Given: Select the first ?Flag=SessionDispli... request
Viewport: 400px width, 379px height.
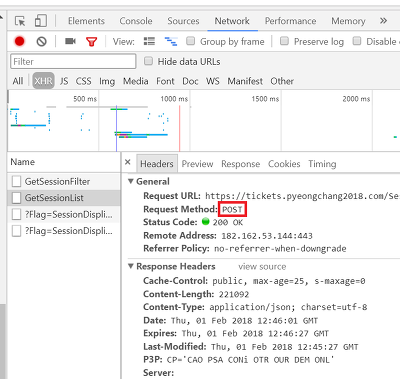Looking at the screenshot, I should pos(64,214).
